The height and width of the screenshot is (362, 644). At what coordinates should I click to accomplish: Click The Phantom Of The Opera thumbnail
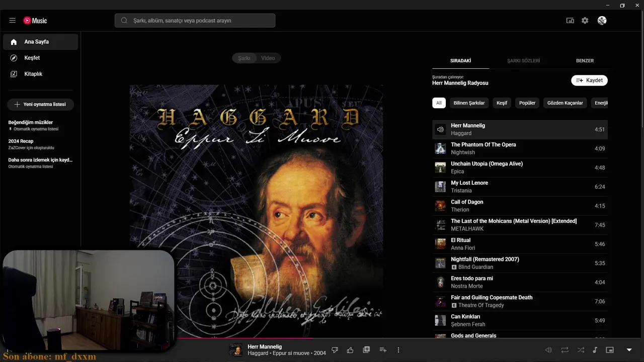click(x=440, y=148)
